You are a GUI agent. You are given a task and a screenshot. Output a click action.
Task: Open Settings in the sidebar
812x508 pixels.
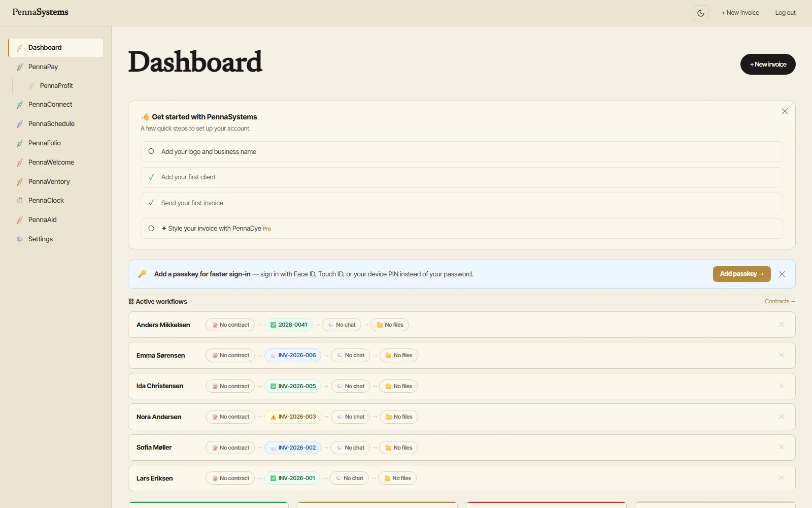click(56, 239)
